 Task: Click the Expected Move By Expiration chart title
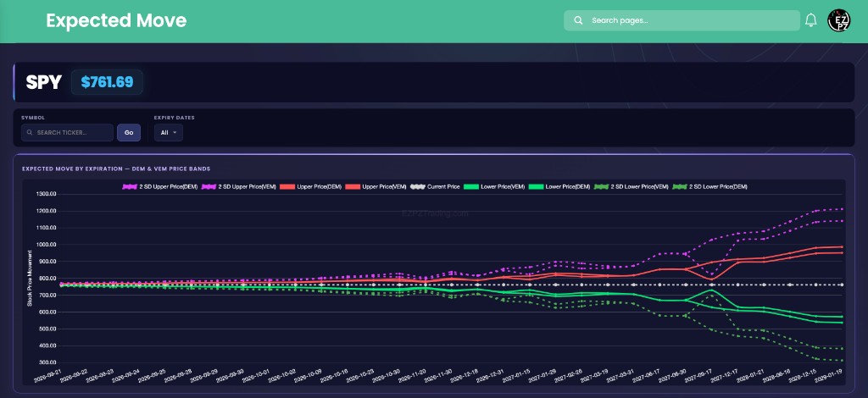(x=116, y=169)
